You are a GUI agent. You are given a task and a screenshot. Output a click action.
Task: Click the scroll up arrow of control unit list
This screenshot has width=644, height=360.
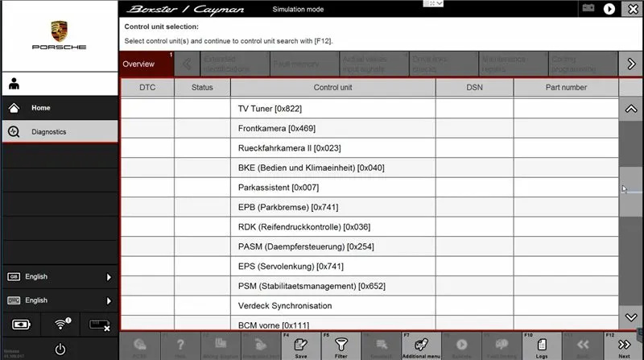631,109
